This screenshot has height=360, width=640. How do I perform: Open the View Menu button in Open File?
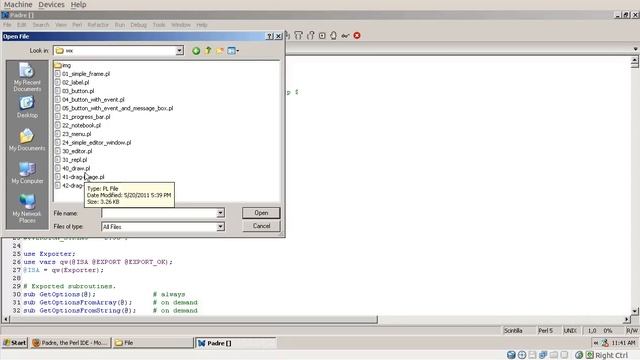click(x=233, y=51)
